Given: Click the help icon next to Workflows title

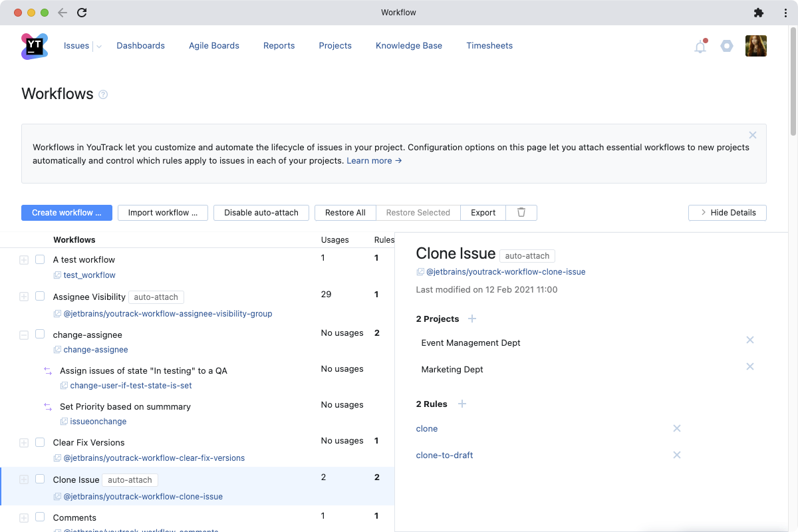Looking at the screenshot, I should pos(103,94).
